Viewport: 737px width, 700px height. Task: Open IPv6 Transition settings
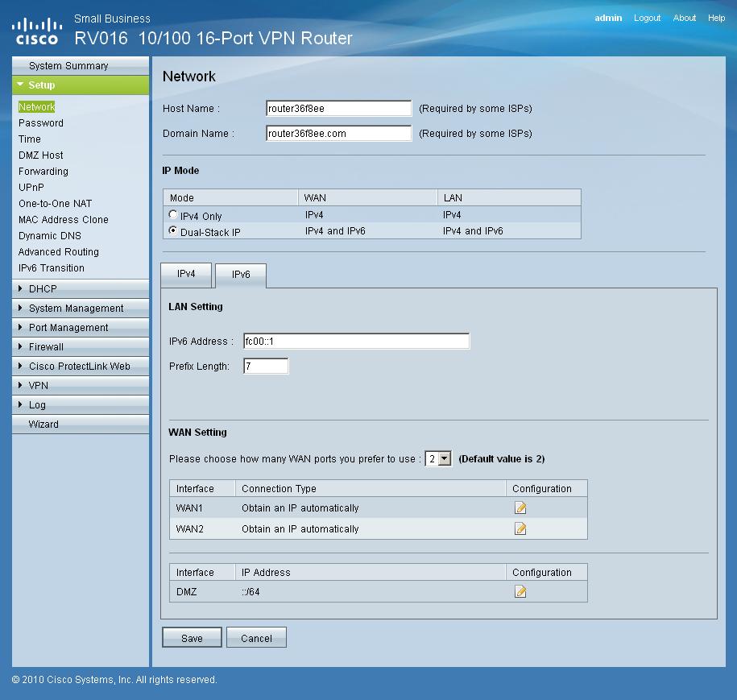[52, 268]
